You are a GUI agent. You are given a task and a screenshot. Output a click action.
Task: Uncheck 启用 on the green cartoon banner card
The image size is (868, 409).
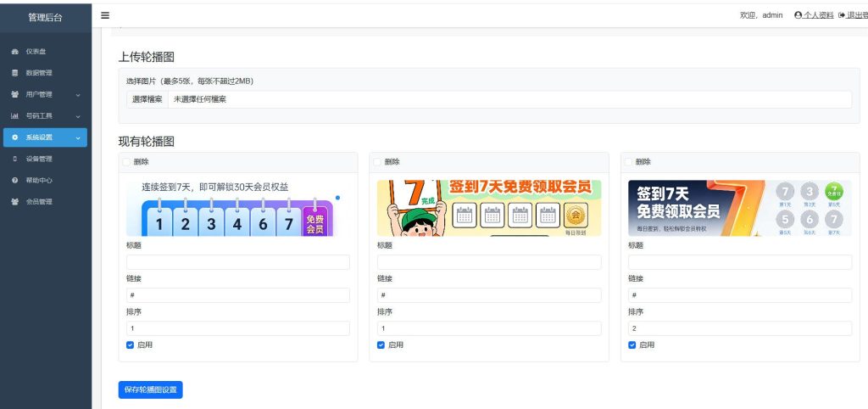[381, 345]
